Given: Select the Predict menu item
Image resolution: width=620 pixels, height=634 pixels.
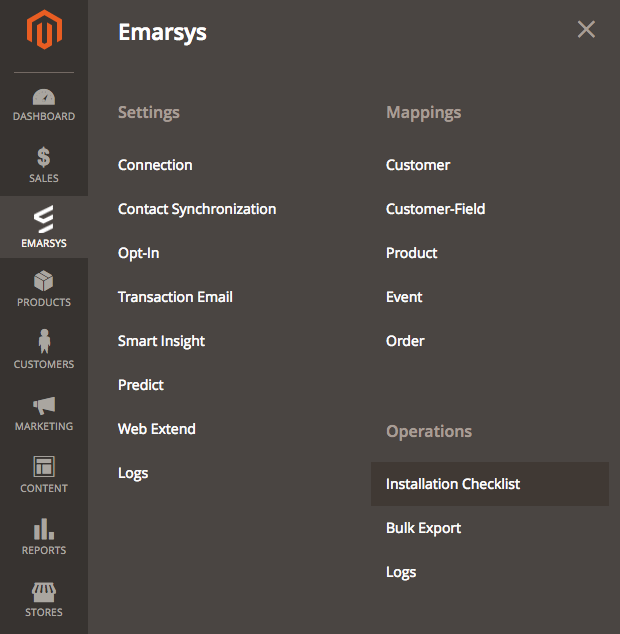Looking at the screenshot, I should [141, 385].
